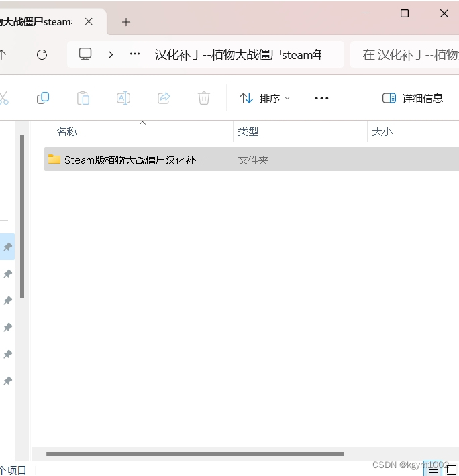Refresh the current folder view
The height and width of the screenshot is (476, 459).
click(42, 55)
